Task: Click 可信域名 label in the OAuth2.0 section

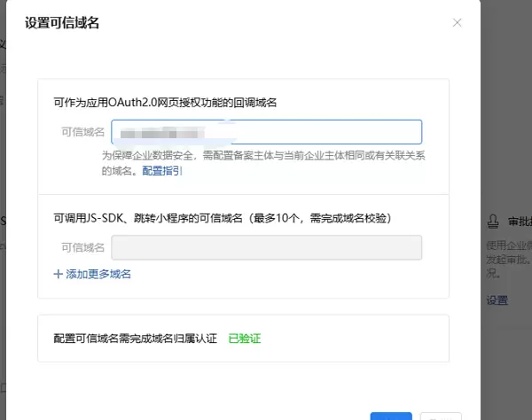Action: coord(82,132)
